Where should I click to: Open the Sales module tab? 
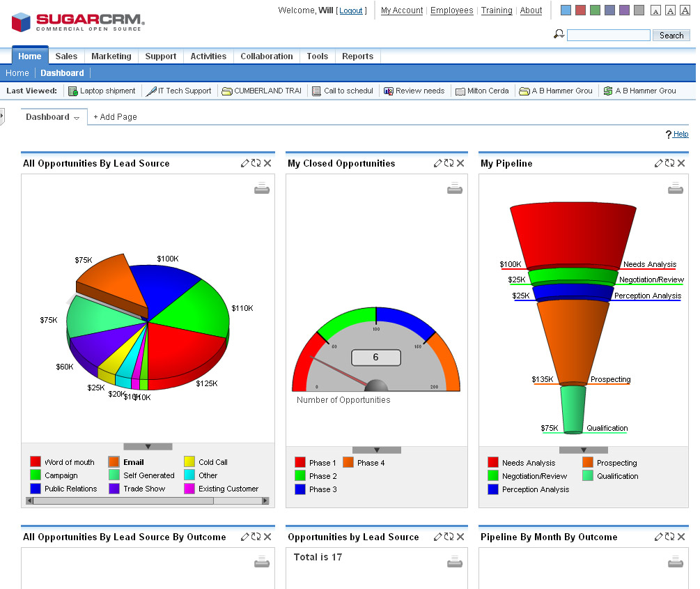click(66, 56)
